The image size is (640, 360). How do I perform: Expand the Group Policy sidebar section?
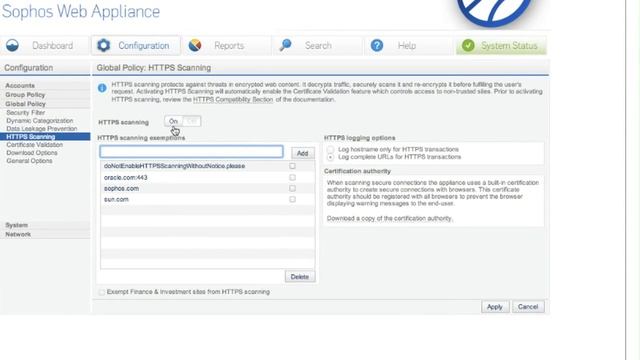pos(45,95)
